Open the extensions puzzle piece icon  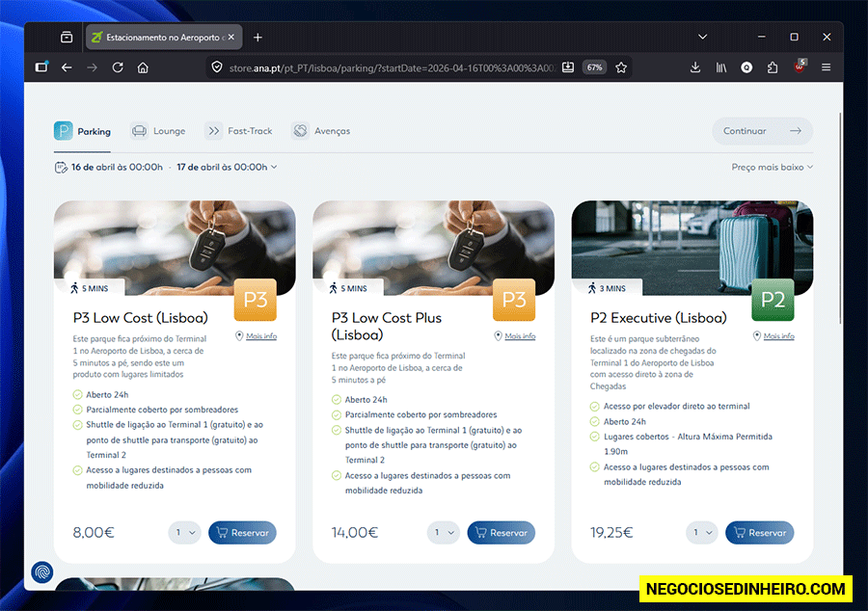[773, 67]
